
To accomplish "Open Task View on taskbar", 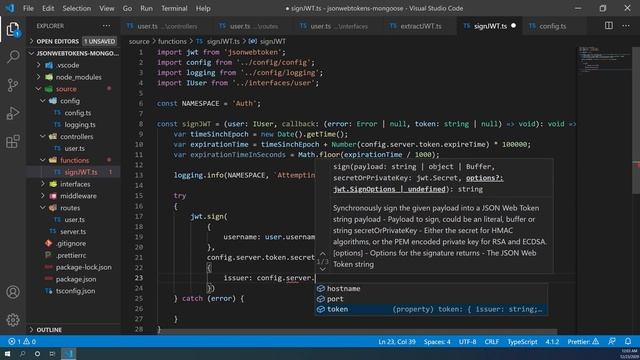I will (52, 353).
